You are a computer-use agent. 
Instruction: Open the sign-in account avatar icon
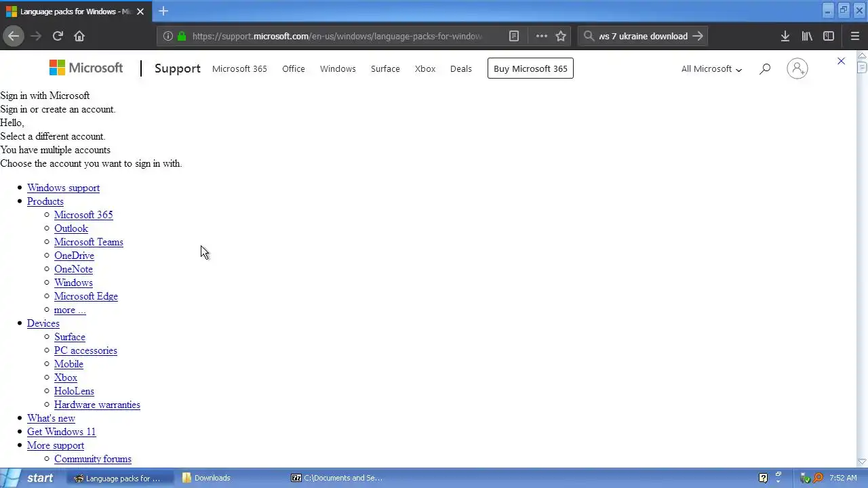(x=797, y=68)
